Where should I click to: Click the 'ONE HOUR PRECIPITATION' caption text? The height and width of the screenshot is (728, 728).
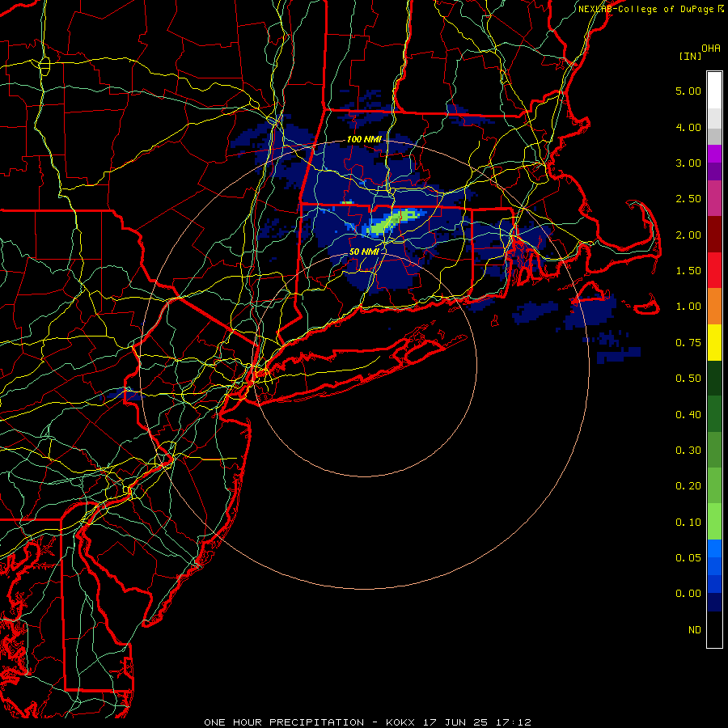tap(284, 722)
